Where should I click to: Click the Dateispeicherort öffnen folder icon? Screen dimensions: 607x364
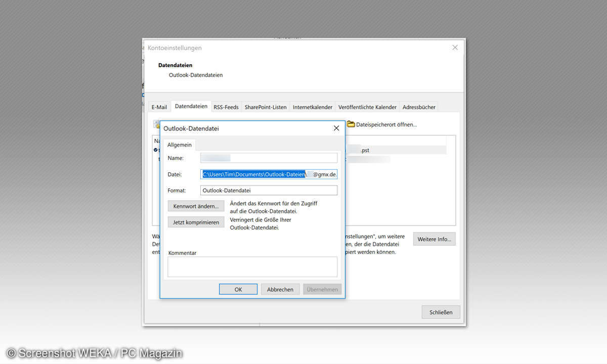(x=351, y=124)
